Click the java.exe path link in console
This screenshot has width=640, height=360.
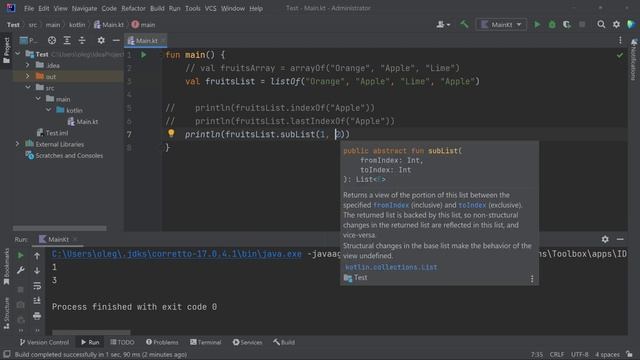tap(176, 254)
